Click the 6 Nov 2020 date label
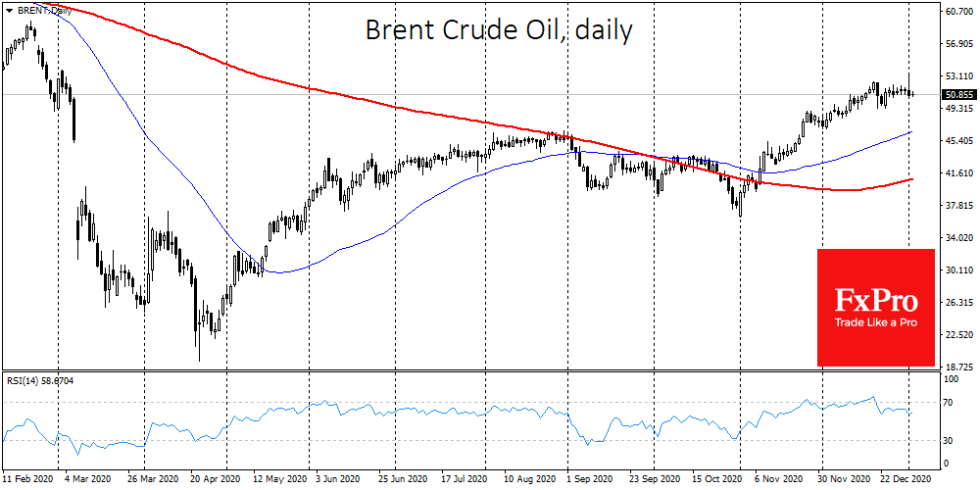 777,477
